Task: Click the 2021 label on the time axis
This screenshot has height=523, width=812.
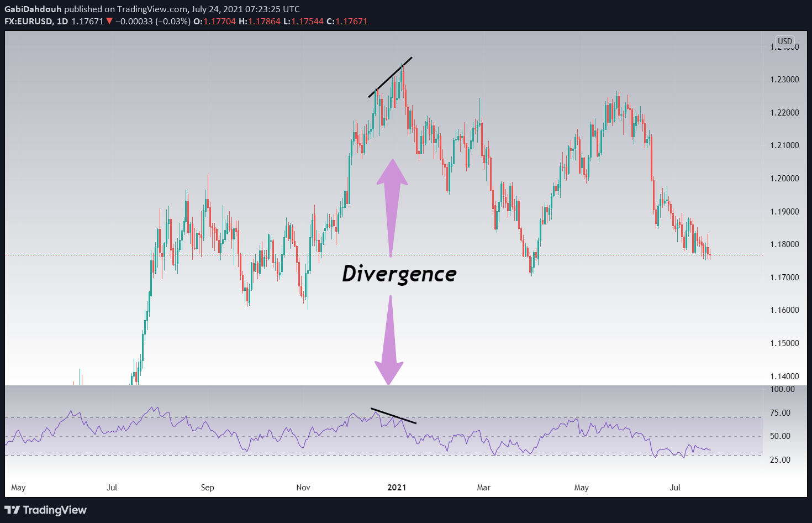Action: 397,488
